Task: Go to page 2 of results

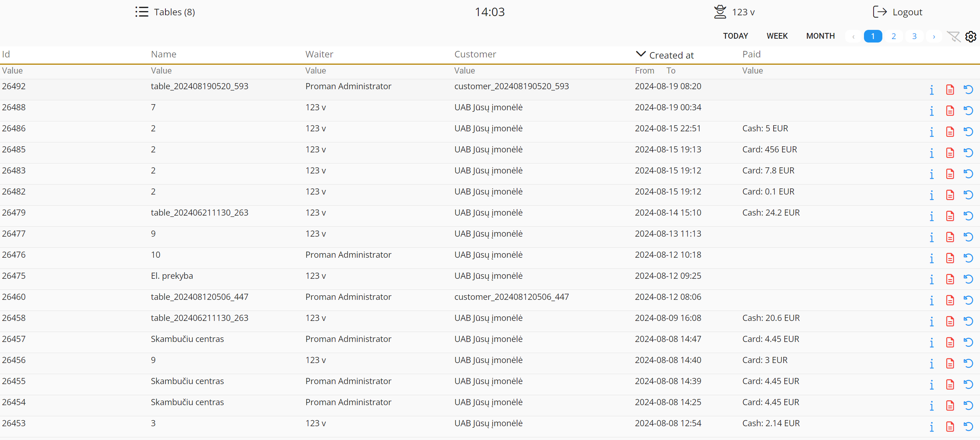Action: 893,36
